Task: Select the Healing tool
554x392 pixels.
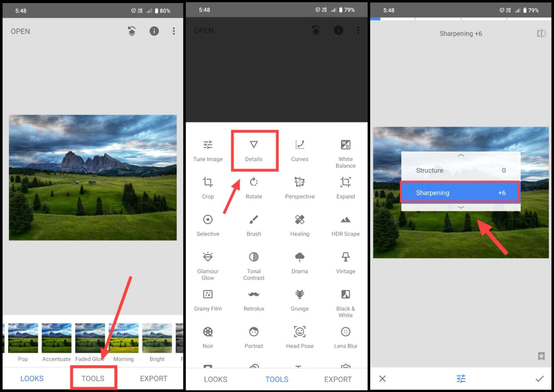Action: tap(300, 225)
